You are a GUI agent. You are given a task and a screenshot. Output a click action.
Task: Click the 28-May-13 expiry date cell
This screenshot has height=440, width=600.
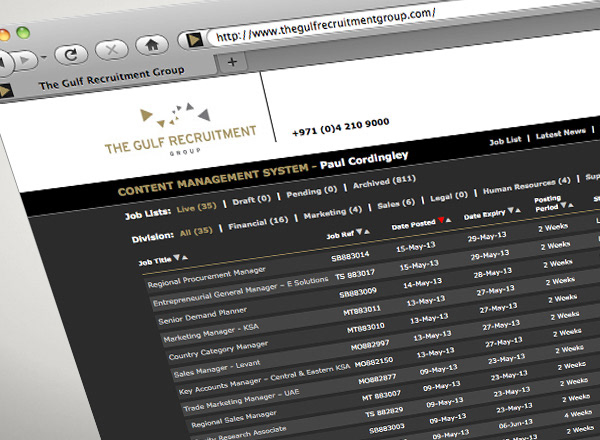coord(492,273)
